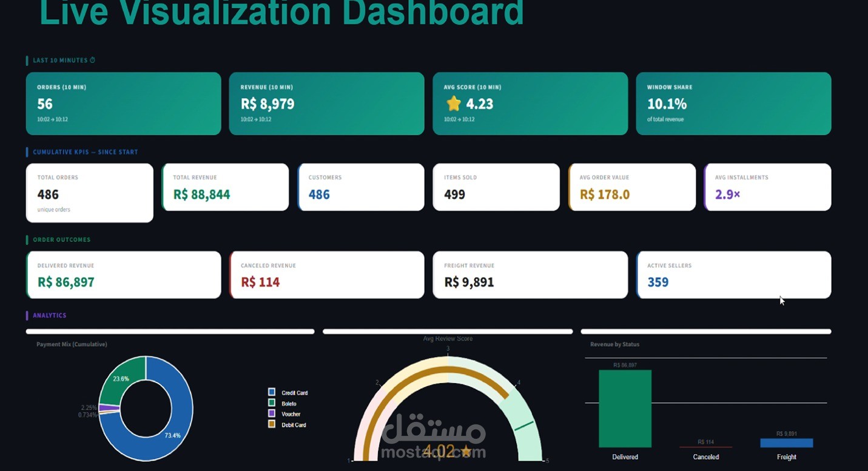Click the 'Revenue by Status' chart title
The image size is (868, 471).
[614, 344]
